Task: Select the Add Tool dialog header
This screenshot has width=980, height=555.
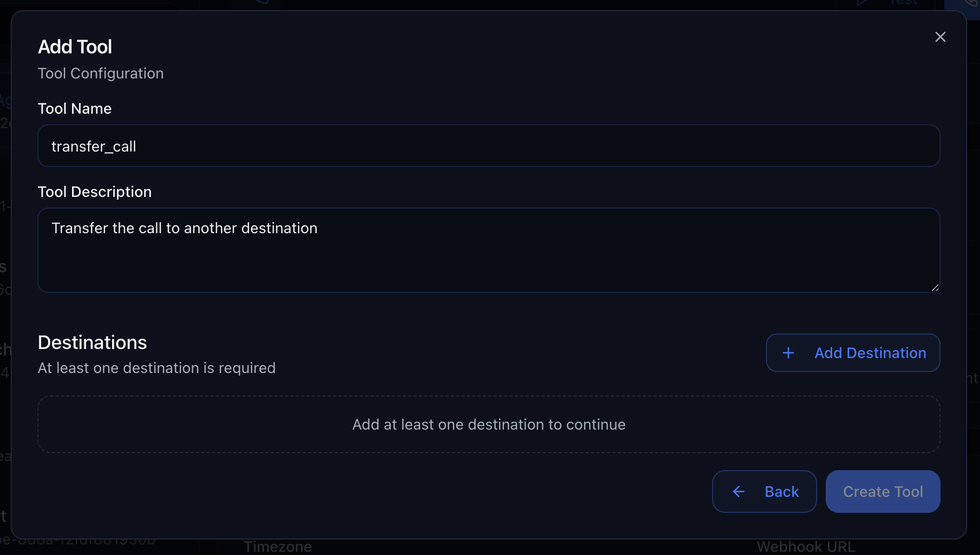Action: 75,46
